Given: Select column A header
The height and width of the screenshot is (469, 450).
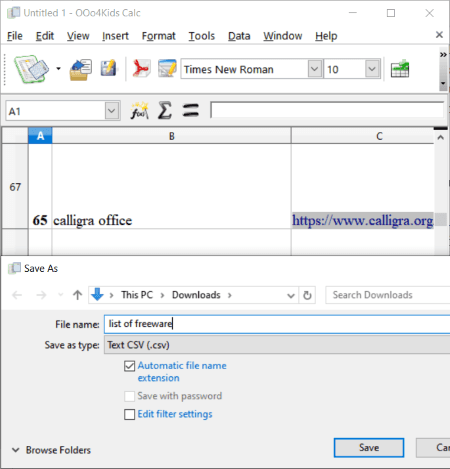Looking at the screenshot, I should point(40,136).
